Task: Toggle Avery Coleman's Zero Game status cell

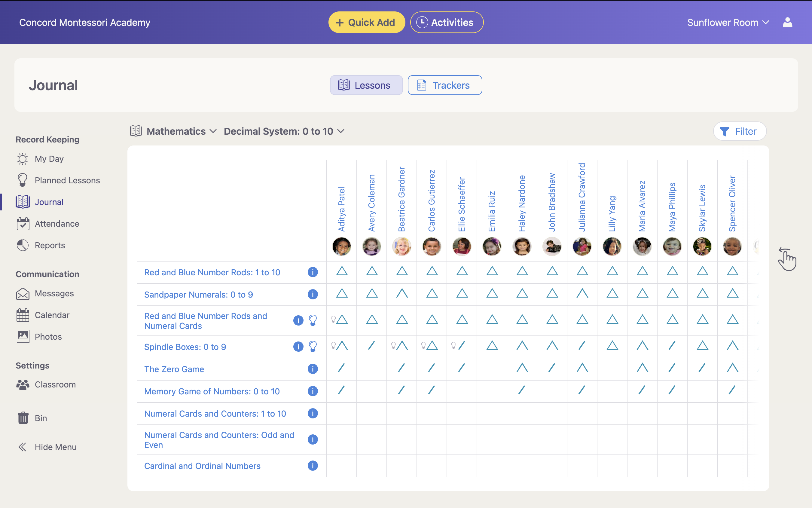Action: pyautogui.click(x=371, y=369)
